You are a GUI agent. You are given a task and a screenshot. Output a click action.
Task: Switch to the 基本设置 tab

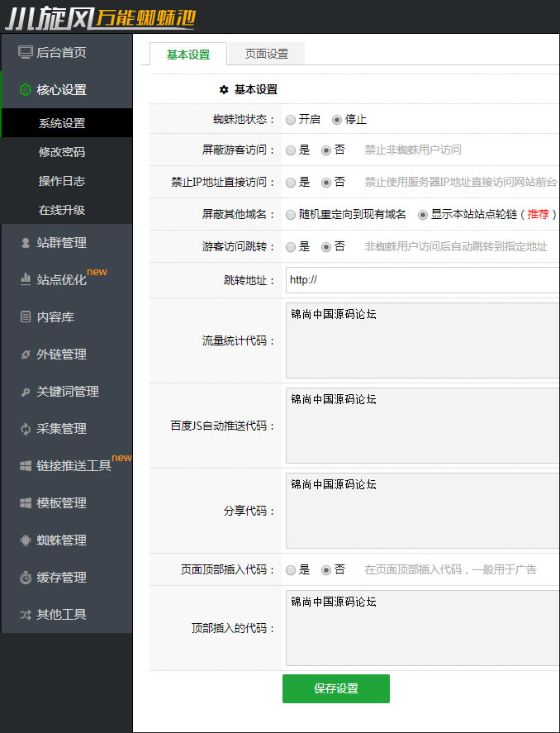point(188,55)
